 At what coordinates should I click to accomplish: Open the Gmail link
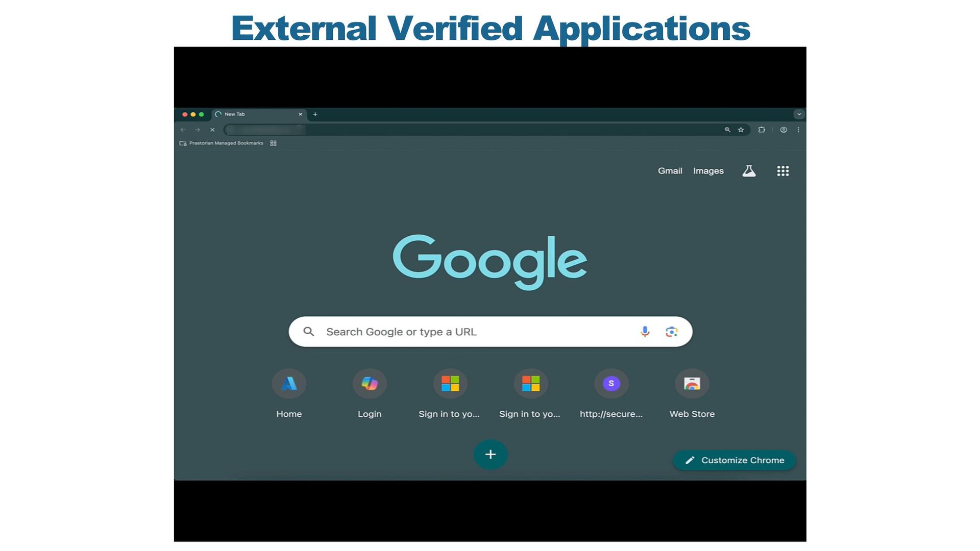(670, 171)
